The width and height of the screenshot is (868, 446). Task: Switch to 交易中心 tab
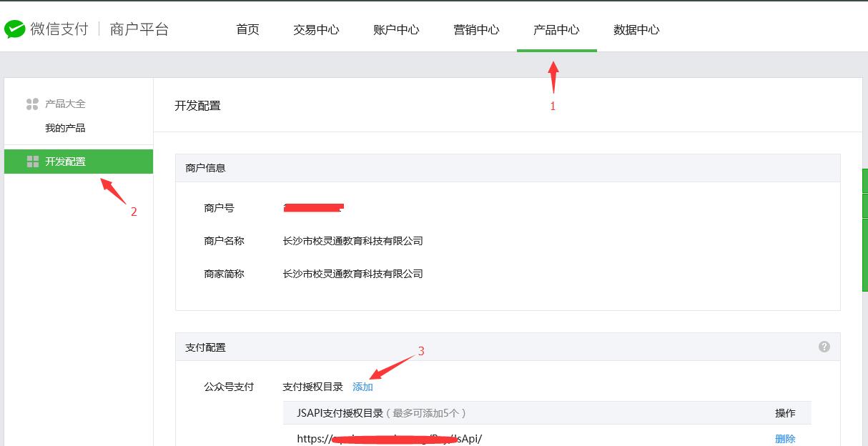[316, 30]
